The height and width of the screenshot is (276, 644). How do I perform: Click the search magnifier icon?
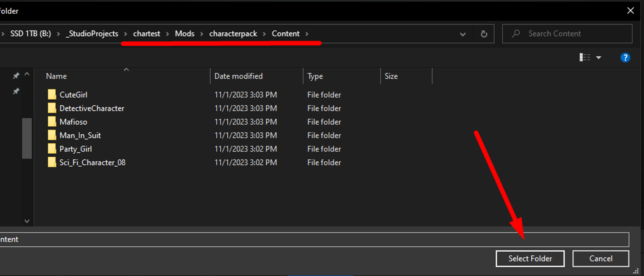[x=516, y=33]
